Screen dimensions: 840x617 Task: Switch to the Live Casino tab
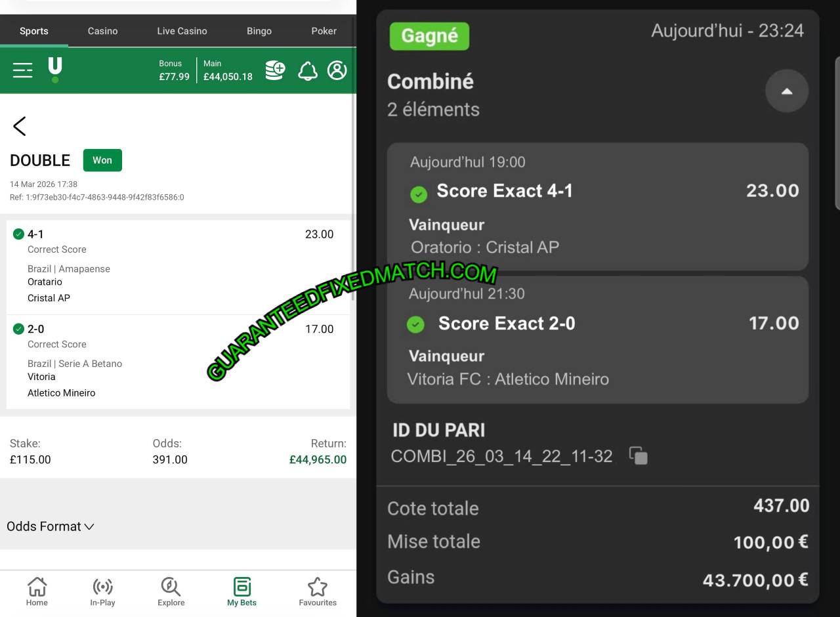pos(182,31)
